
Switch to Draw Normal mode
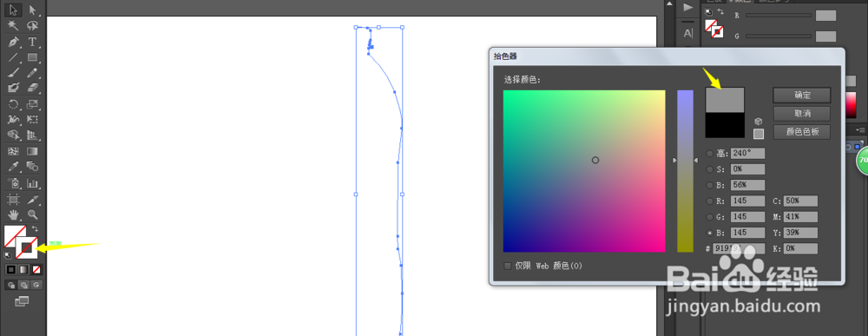(10, 285)
